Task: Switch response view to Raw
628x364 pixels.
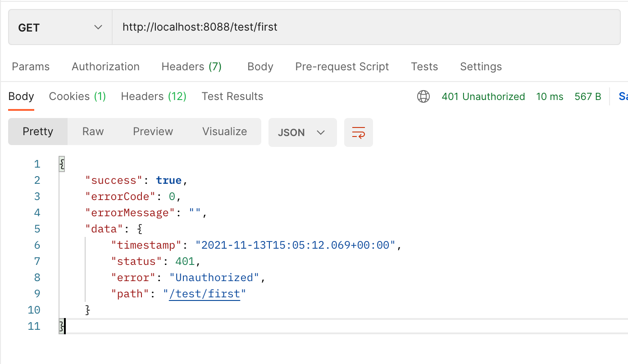Action: point(93,132)
